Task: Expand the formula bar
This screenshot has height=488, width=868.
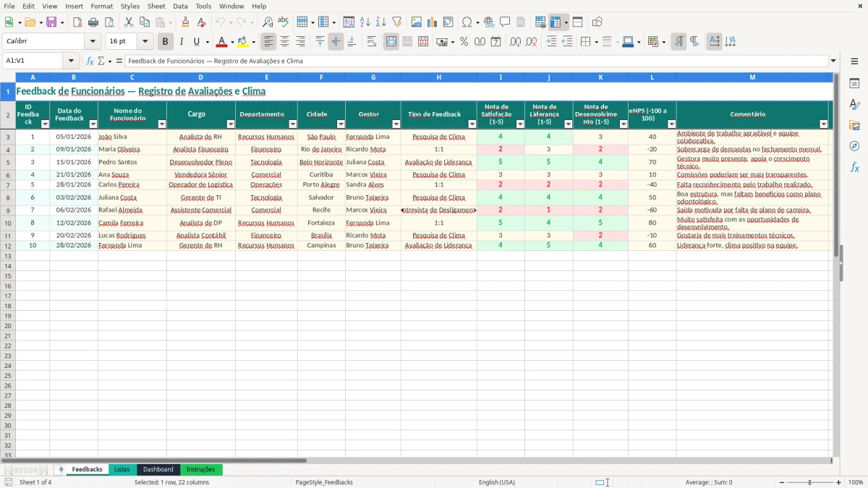Action: (833, 61)
